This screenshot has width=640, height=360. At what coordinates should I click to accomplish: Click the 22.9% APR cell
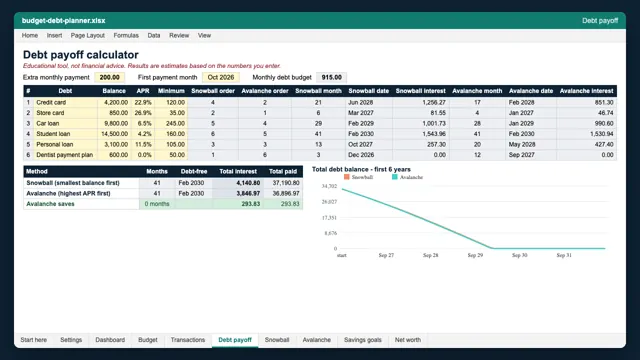coord(143,102)
